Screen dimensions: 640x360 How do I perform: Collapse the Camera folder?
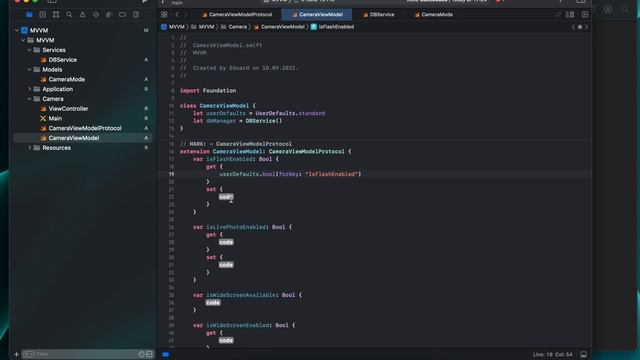(29, 99)
